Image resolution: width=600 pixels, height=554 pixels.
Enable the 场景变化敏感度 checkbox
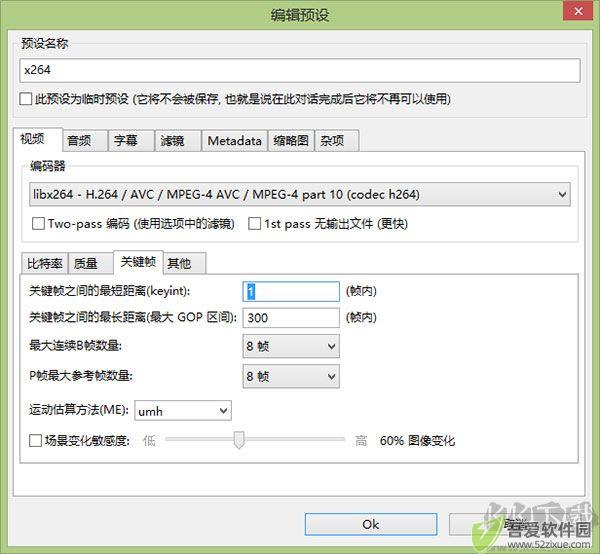point(35,440)
